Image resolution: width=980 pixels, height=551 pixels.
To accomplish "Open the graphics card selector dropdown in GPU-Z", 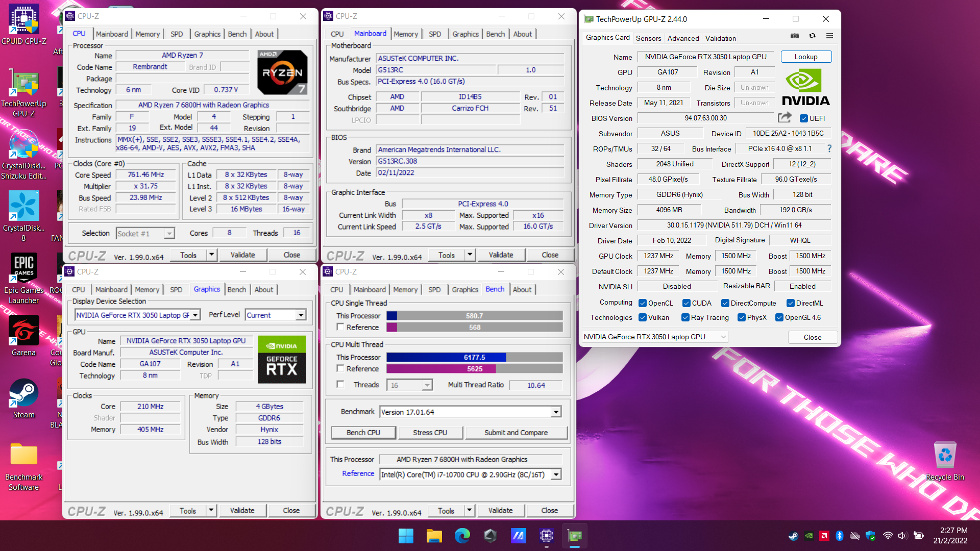I will coord(723,337).
